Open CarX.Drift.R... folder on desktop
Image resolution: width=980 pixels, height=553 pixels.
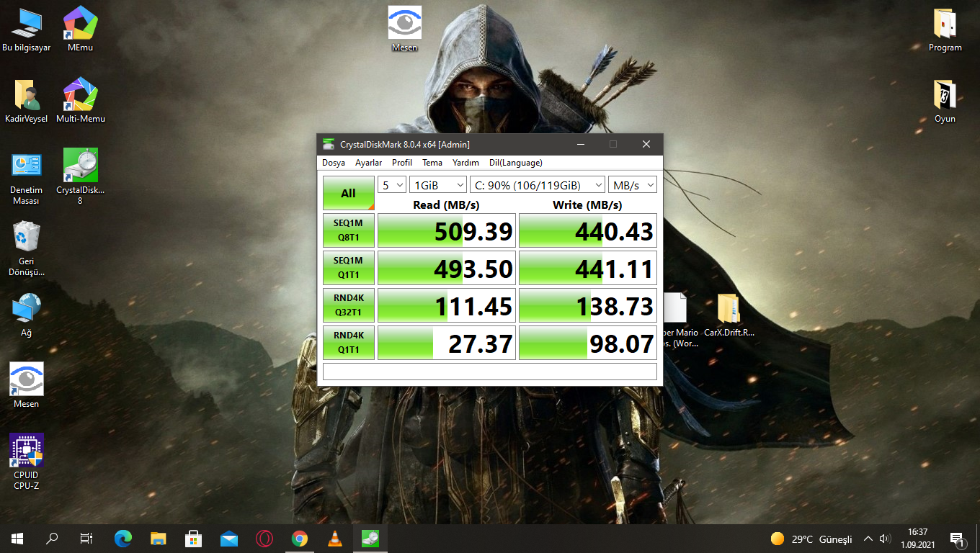(x=729, y=315)
